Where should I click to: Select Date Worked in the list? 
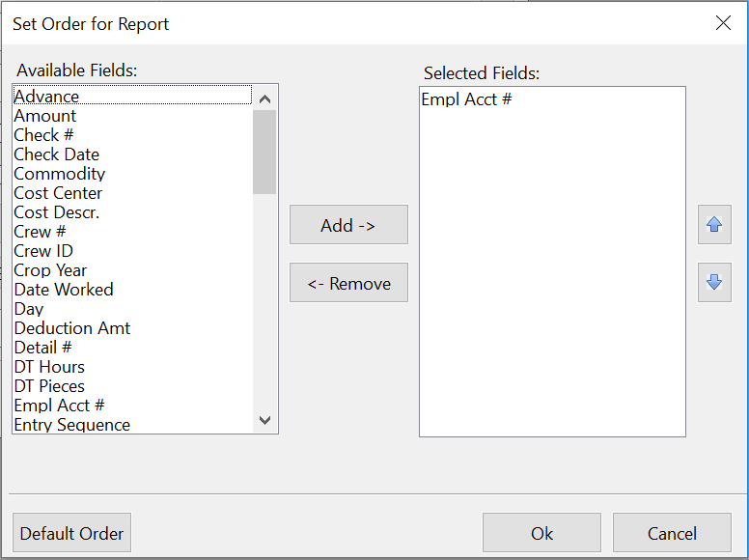(x=64, y=290)
